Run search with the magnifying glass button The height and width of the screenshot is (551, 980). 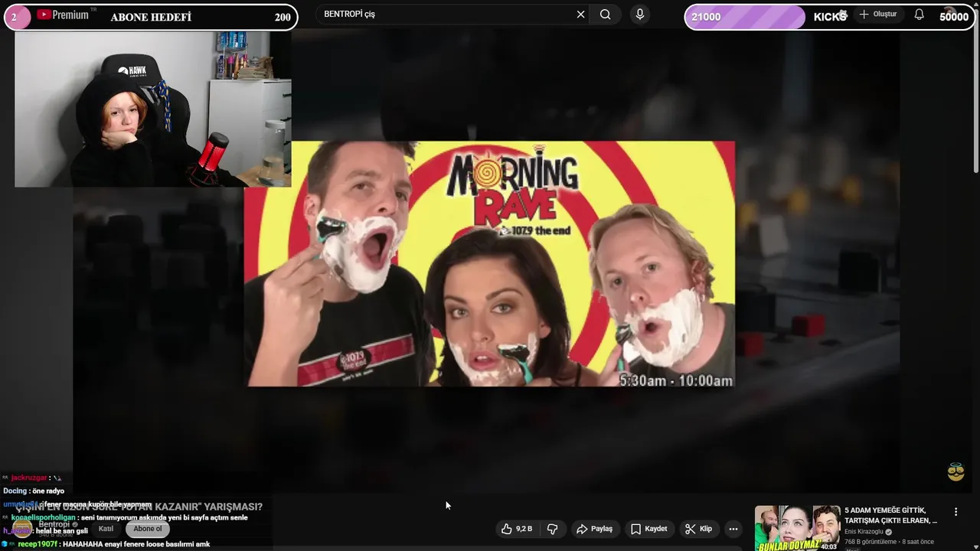coord(605,15)
